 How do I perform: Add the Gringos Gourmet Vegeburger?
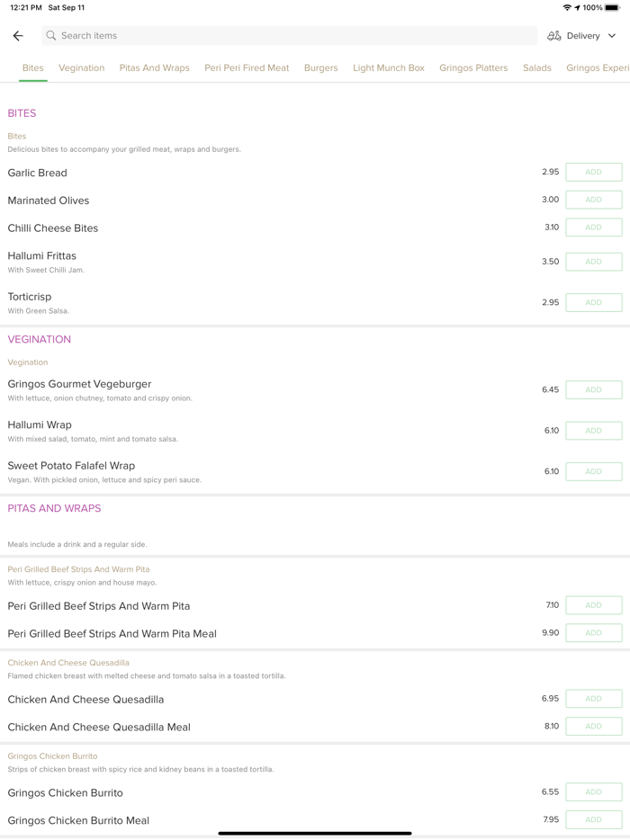coord(593,389)
